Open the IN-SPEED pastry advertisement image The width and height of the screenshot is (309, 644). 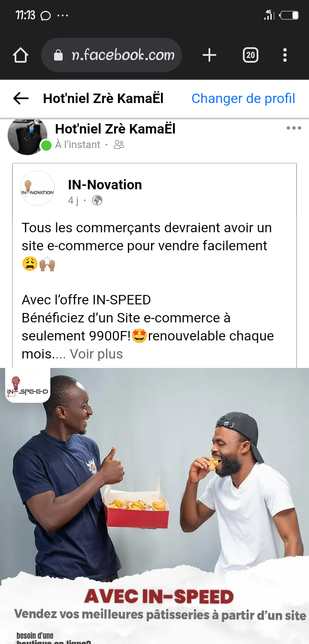click(x=154, y=494)
